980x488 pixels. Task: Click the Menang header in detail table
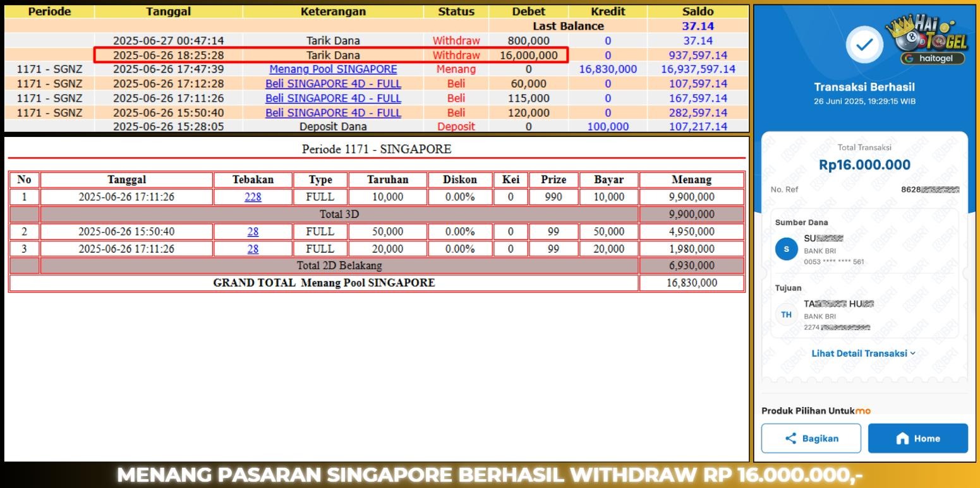[x=691, y=179]
